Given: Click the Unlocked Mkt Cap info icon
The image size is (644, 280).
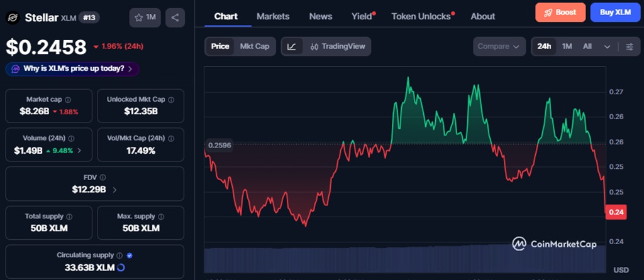Looking at the screenshot, I should 171,100.
